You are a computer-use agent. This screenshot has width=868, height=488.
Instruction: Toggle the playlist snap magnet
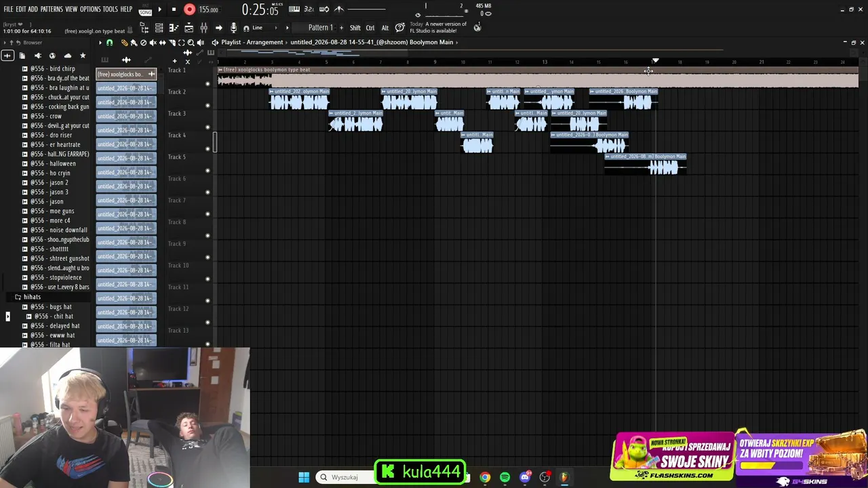[109, 43]
